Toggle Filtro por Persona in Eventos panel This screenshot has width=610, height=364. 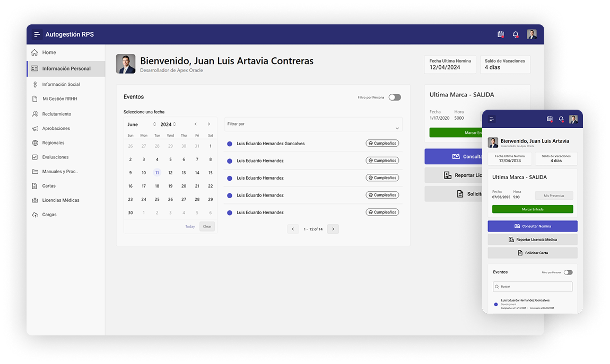pyautogui.click(x=395, y=97)
